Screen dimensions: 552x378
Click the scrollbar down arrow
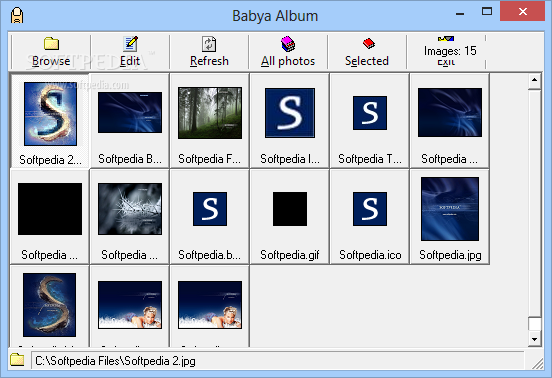tap(534, 339)
